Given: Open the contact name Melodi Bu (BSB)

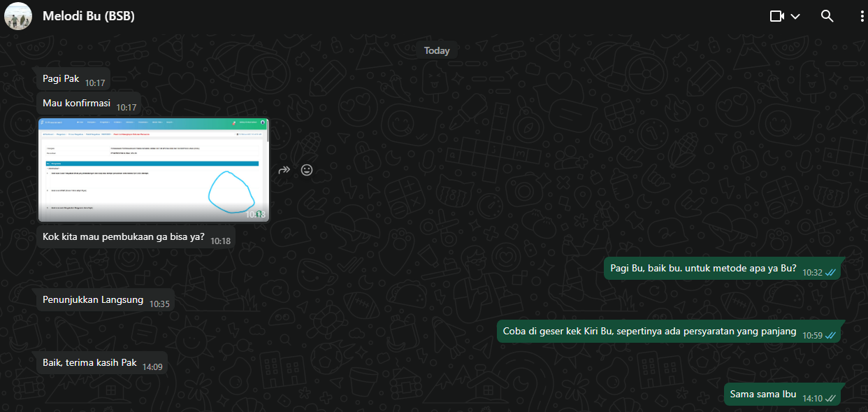Looking at the screenshot, I should 89,15.
